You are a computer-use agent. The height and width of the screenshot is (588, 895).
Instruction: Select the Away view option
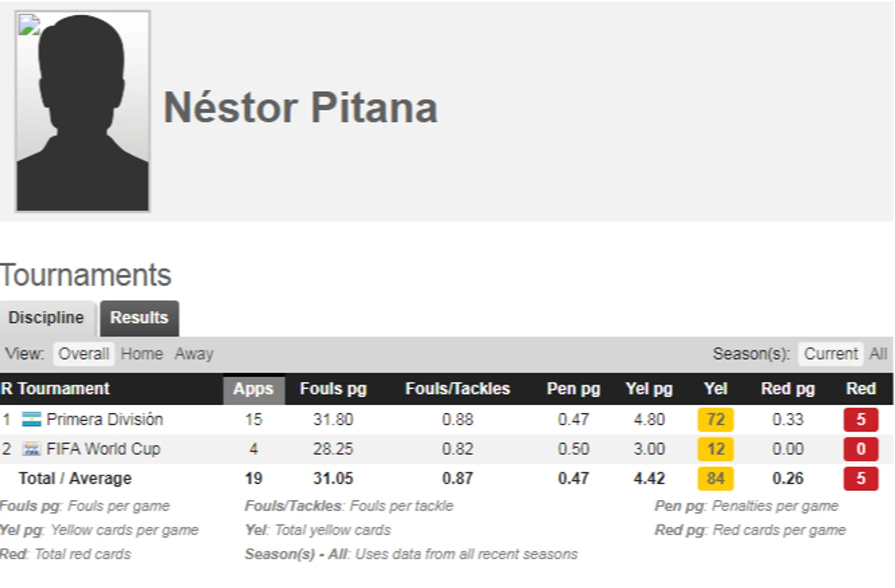pyautogui.click(x=194, y=354)
